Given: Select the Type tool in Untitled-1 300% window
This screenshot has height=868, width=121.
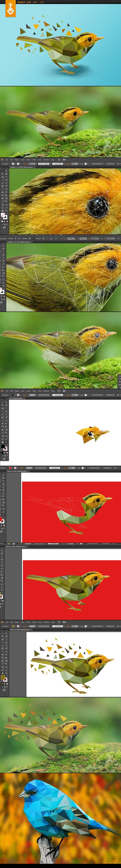Looking at the screenshot, I should 6,177.
